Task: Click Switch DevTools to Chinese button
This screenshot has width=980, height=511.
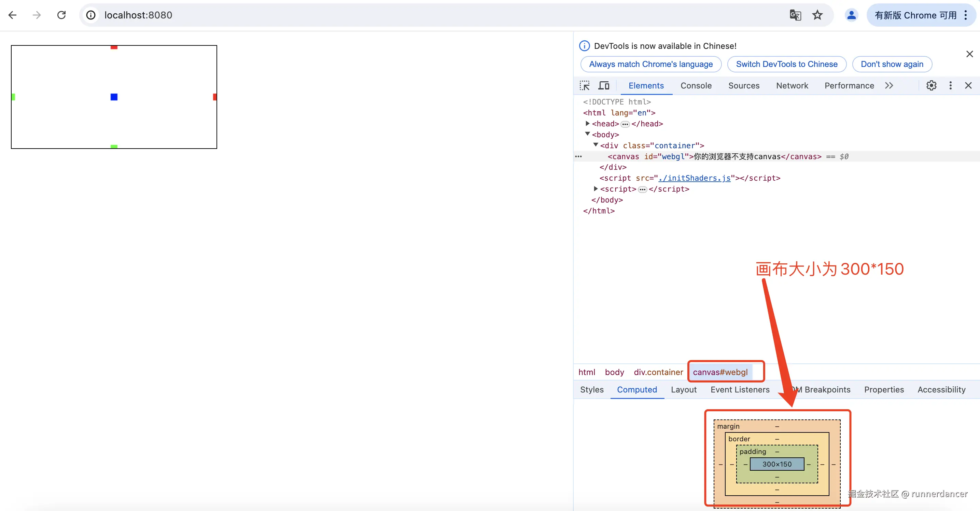Action: click(x=786, y=64)
